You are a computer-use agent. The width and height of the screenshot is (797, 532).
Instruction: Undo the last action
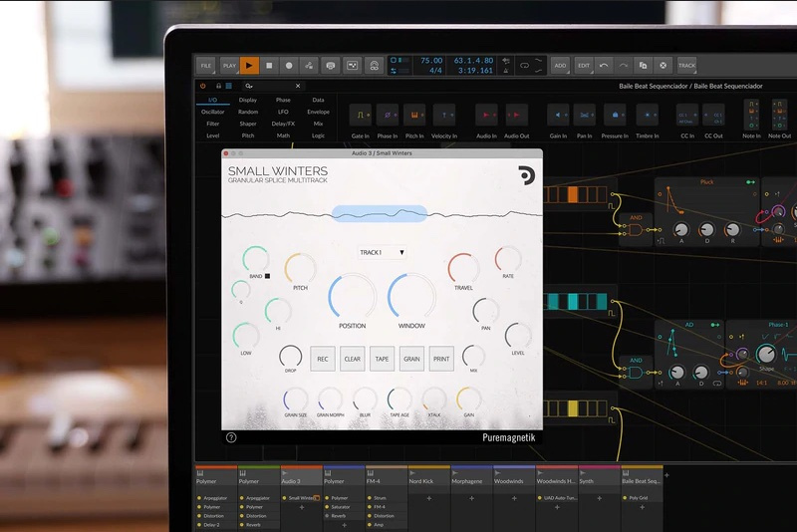tap(604, 66)
